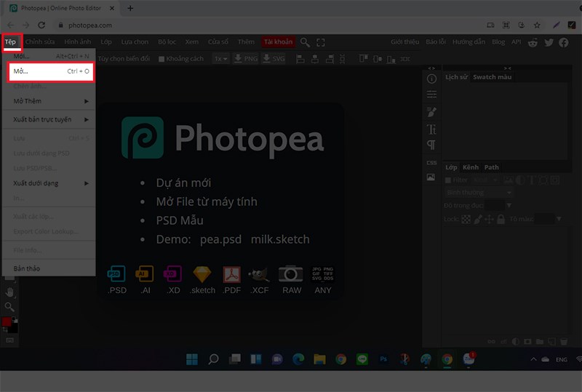Open the character panel icon

(431, 129)
